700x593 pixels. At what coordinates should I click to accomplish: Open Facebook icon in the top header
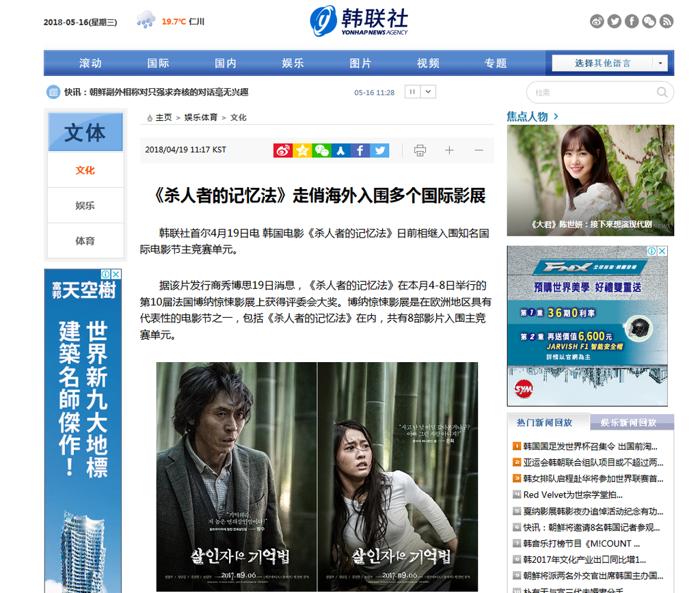click(632, 21)
